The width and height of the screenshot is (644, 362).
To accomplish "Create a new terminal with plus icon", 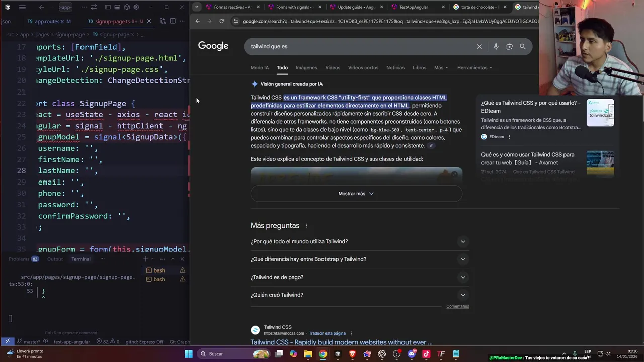I will [145, 259].
